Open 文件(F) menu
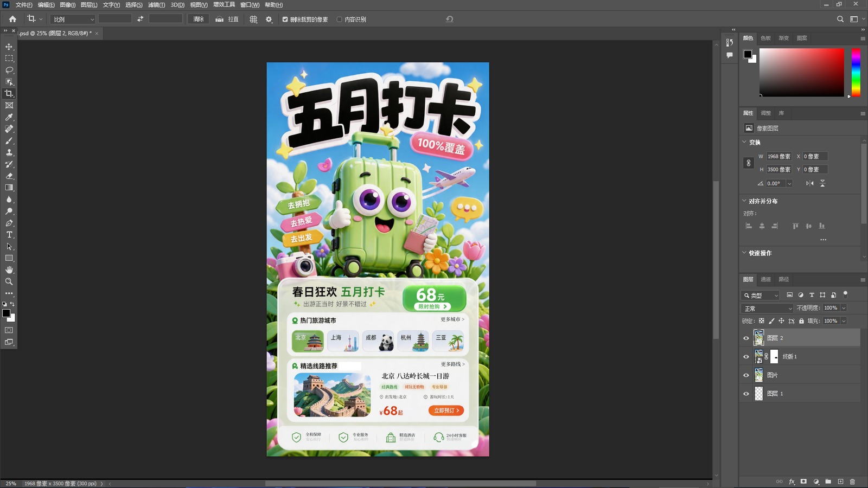The width and height of the screenshot is (868, 488). tap(24, 5)
